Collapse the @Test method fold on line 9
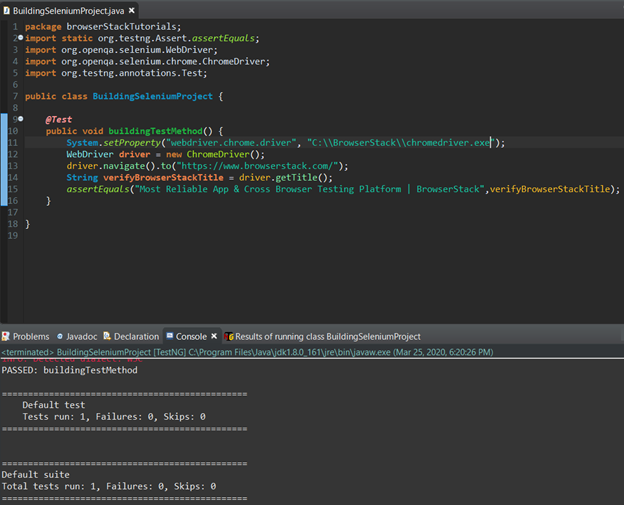This screenshot has width=624, height=505. (20, 119)
